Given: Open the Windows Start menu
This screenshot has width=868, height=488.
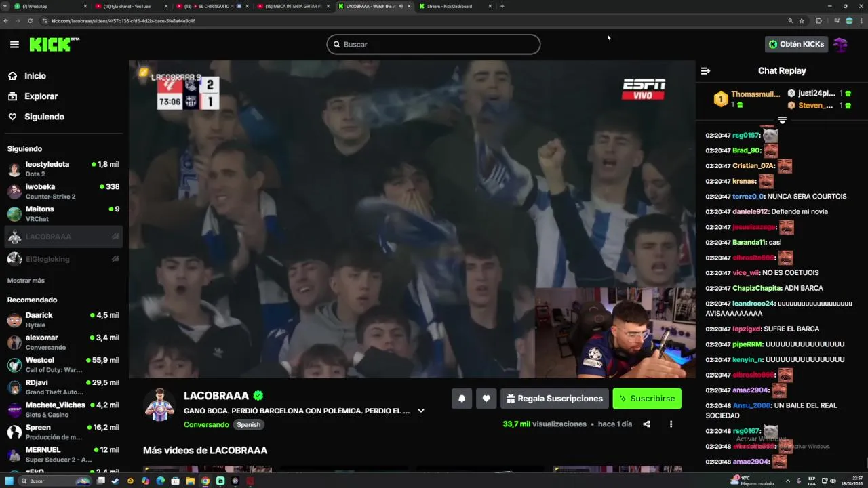Looking at the screenshot, I should tap(9, 481).
